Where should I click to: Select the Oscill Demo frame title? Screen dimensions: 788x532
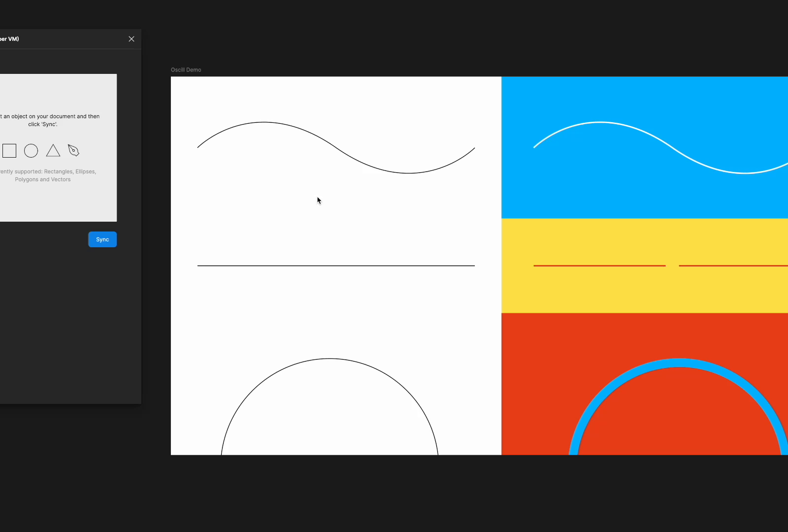point(186,69)
